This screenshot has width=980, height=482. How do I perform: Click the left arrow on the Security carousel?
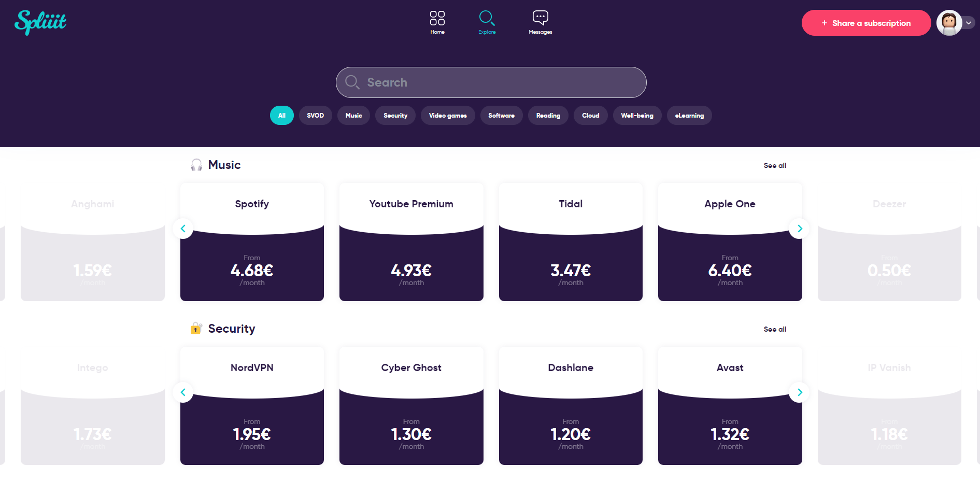pos(183,392)
